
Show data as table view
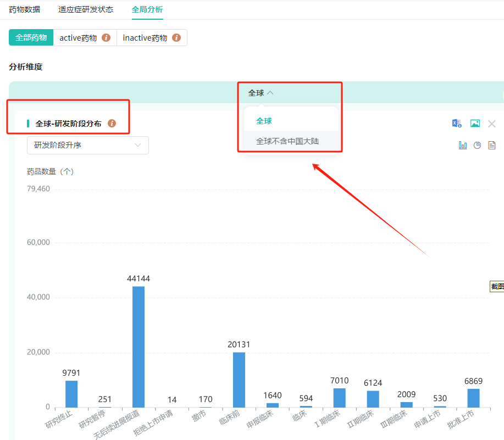(492, 145)
